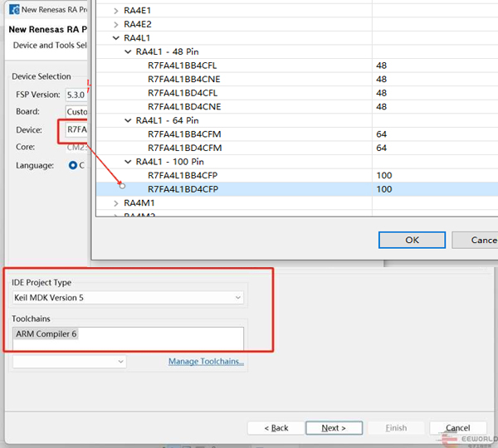The height and width of the screenshot is (448, 498).
Task: Click the Board selection field
Action: click(x=76, y=112)
